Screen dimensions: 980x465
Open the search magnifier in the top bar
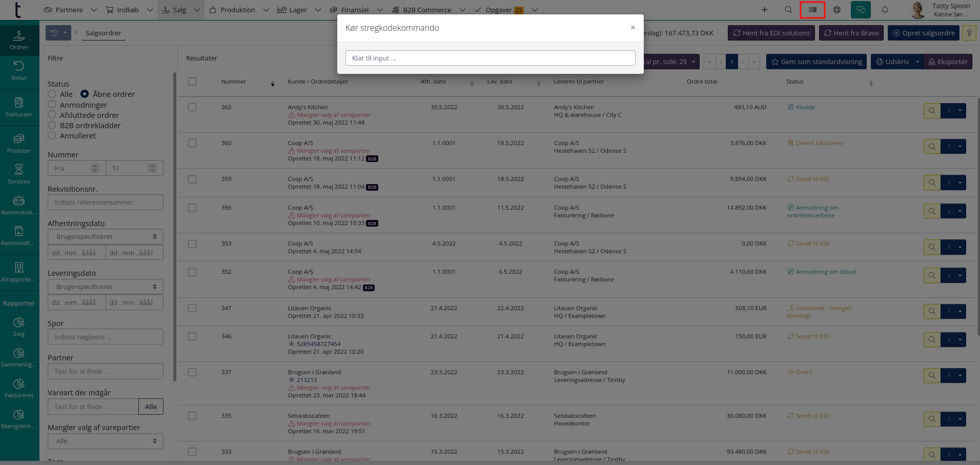click(x=788, y=10)
